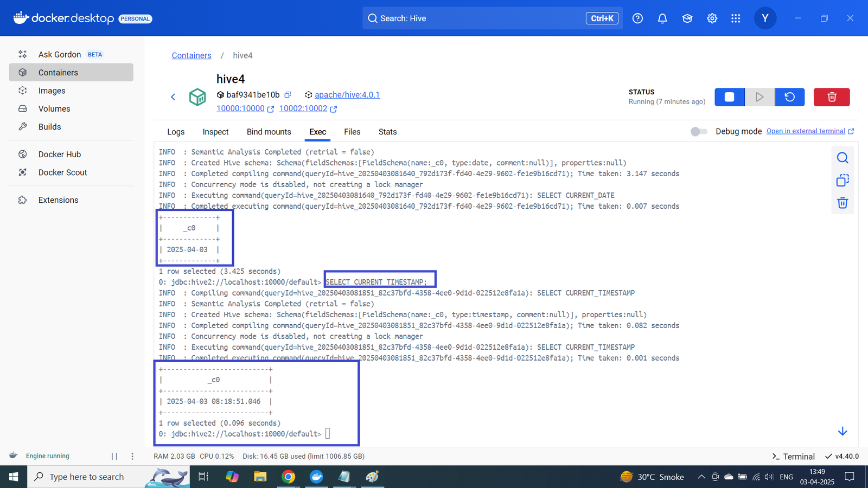Open Docker Scout in sidebar
Screen dimensions: 868x488
coord(71,172)
